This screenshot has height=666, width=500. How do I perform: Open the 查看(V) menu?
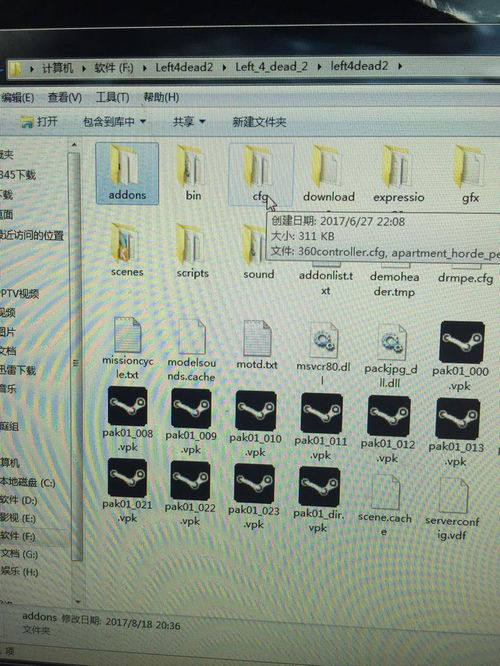click(x=65, y=97)
